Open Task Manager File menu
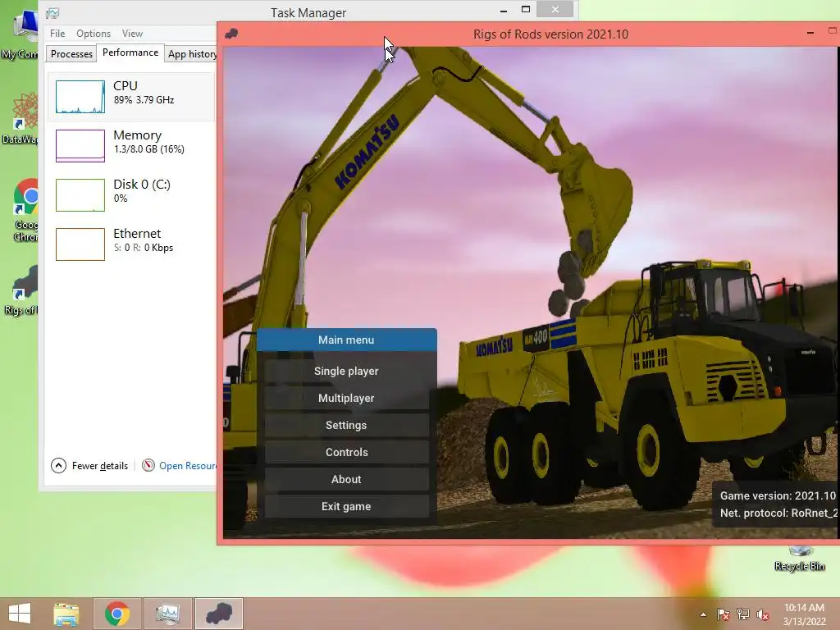The image size is (840, 630). [x=57, y=33]
